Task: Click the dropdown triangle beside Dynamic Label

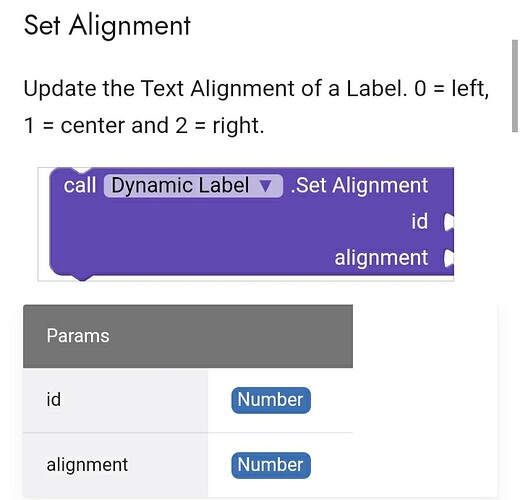Action: pos(266,186)
